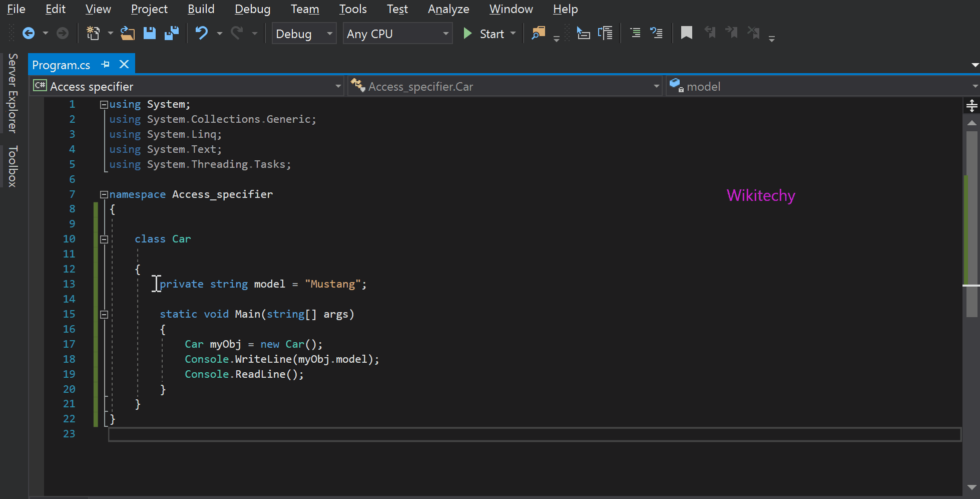Click the Open File folder icon
The image size is (980, 499).
[x=128, y=34]
